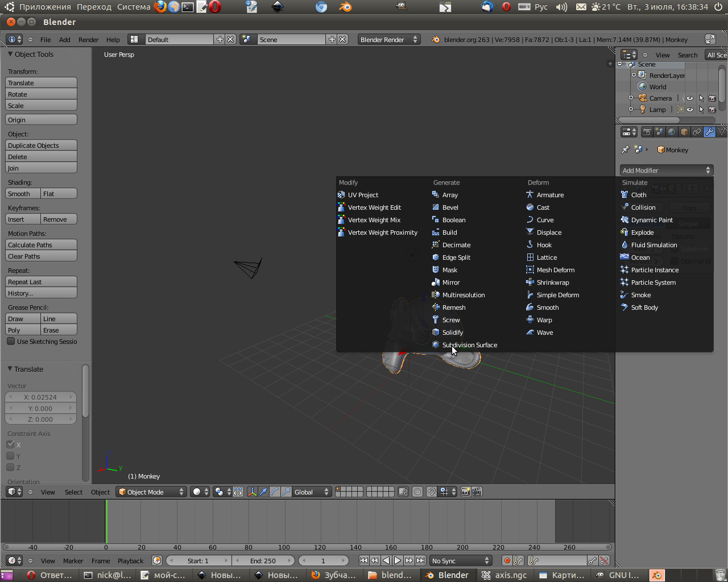728x582 pixels.
Task: Click the Origin button
Action: point(41,119)
